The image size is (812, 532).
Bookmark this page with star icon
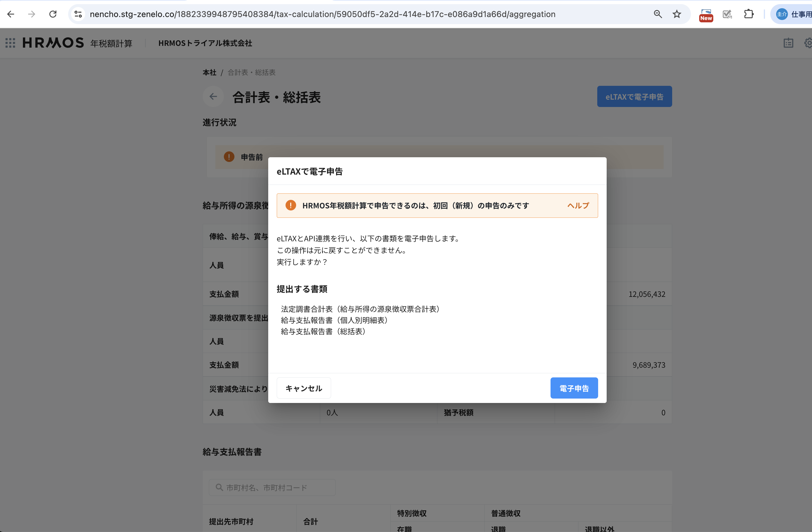[677, 14]
